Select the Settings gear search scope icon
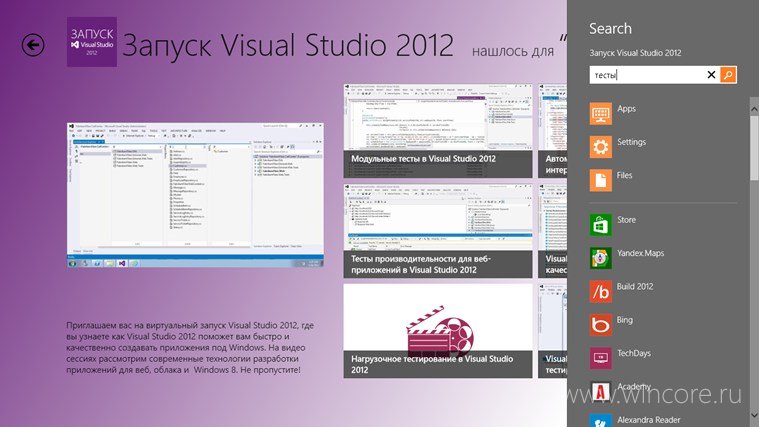The height and width of the screenshot is (427, 759). (600, 147)
